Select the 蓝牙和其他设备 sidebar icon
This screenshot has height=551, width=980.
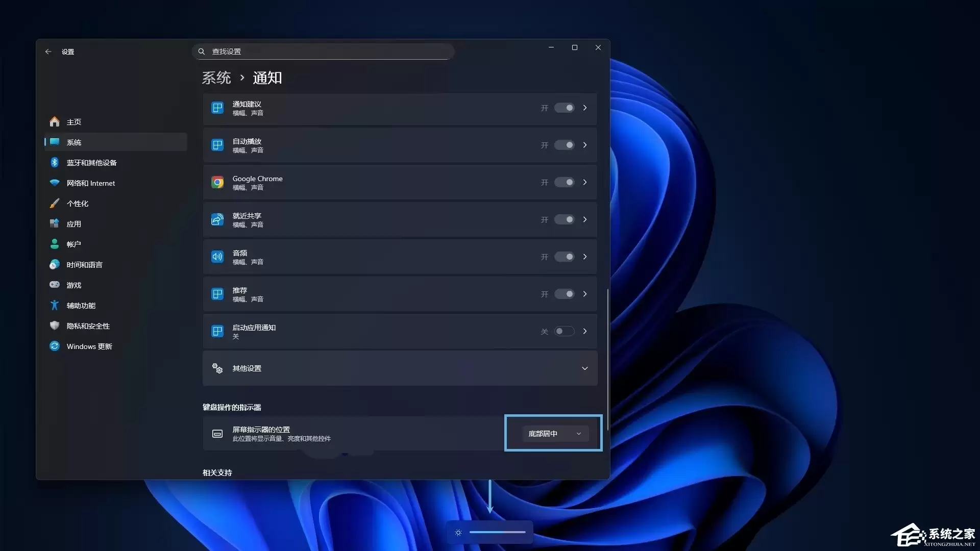[x=55, y=162]
